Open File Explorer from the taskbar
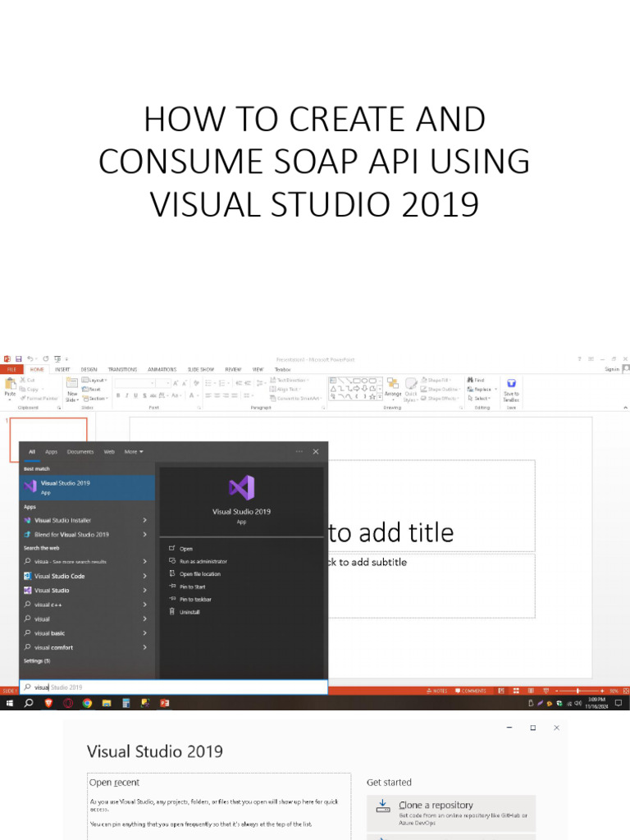The width and height of the screenshot is (630, 840). [107, 703]
